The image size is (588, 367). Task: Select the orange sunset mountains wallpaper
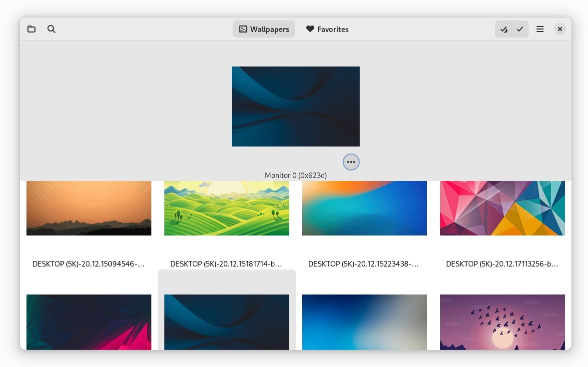point(89,208)
